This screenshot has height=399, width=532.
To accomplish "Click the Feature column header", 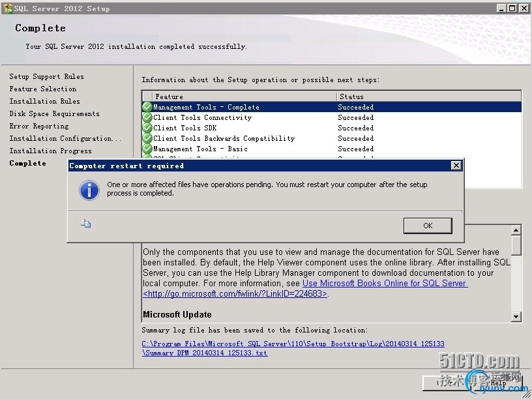I will [244, 96].
